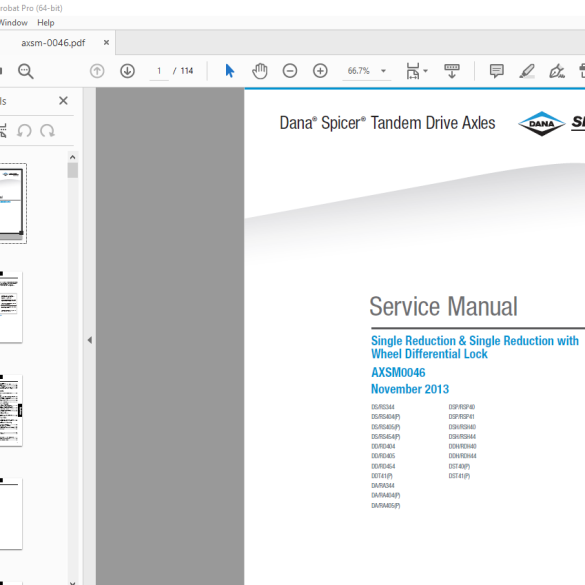
Task: Click the page number field
Action: tap(159, 71)
